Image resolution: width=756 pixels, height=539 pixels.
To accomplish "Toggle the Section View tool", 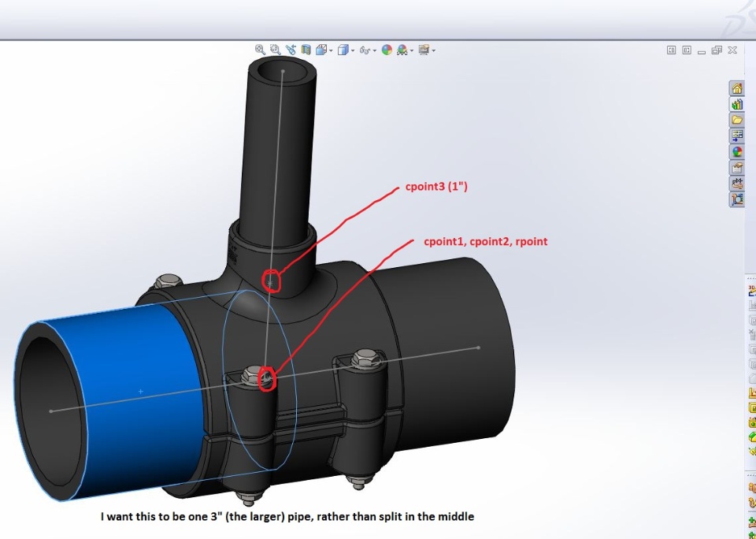I will pos(306,50).
